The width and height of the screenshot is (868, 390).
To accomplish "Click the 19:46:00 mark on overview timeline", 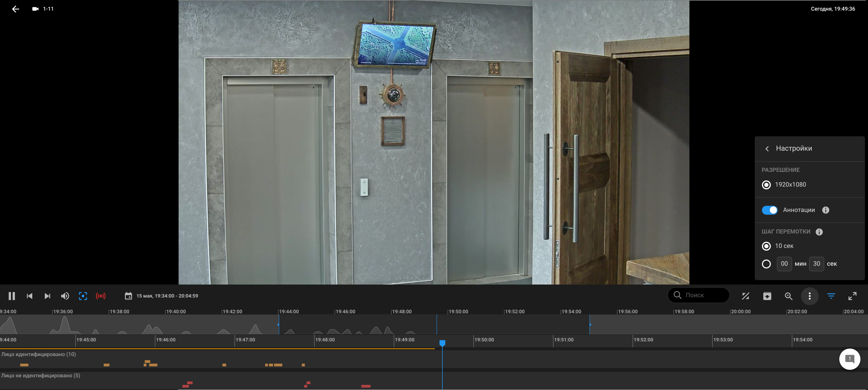I will 345,312.
